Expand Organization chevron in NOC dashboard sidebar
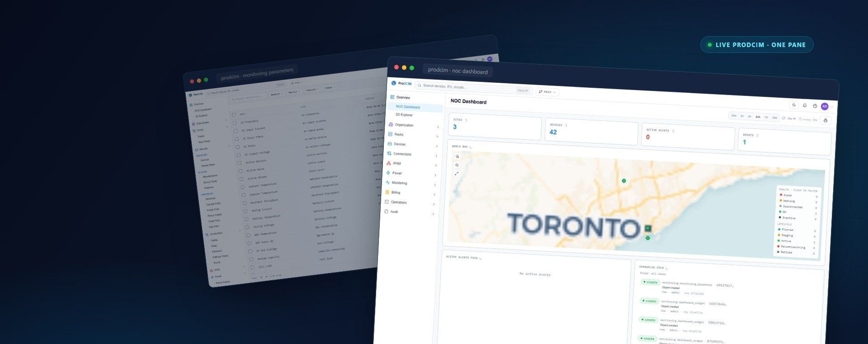The width and height of the screenshot is (868, 344). [438, 127]
